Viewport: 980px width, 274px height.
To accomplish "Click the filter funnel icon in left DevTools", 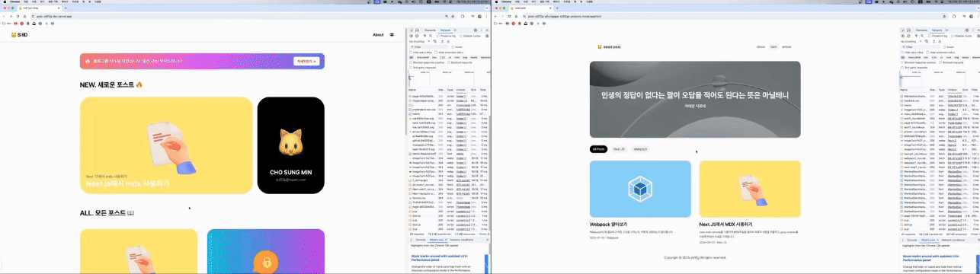I will tap(424, 36).
